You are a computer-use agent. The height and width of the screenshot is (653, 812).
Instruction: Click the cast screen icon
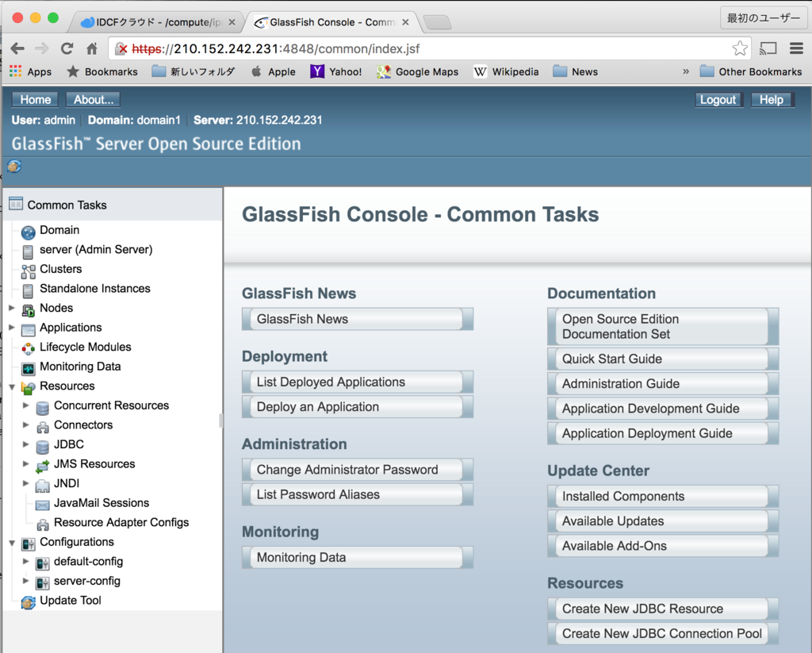[768, 48]
